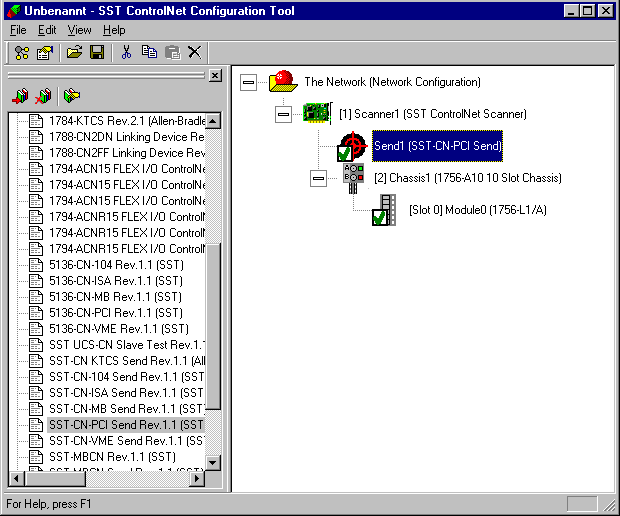Click the Scanner1 circuit board icon

[317, 113]
